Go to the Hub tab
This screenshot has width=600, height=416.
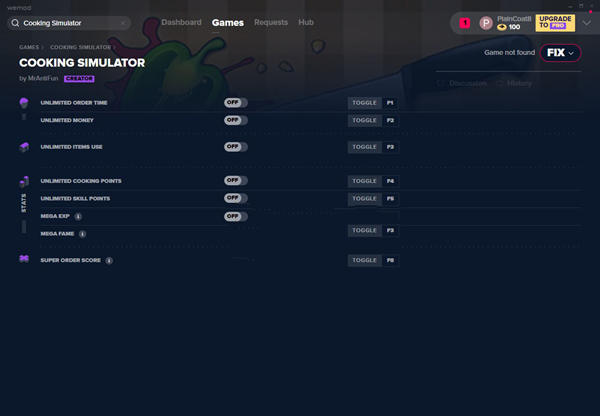point(306,22)
